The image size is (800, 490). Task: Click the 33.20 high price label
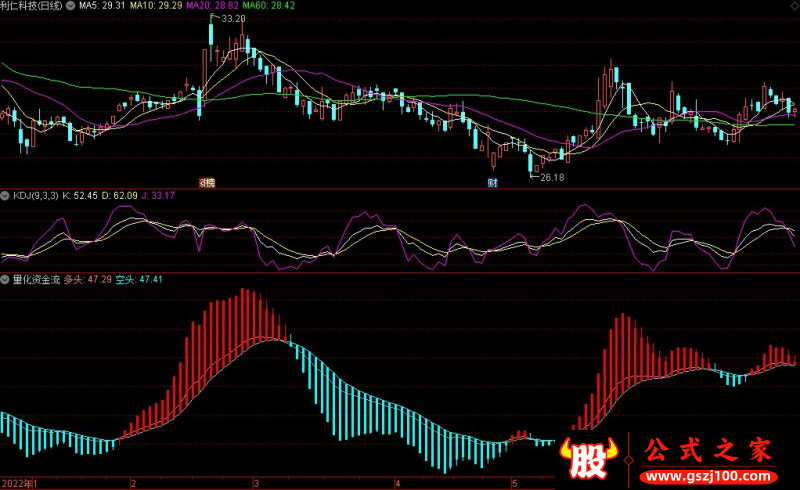pyautogui.click(x=234, y=19)
